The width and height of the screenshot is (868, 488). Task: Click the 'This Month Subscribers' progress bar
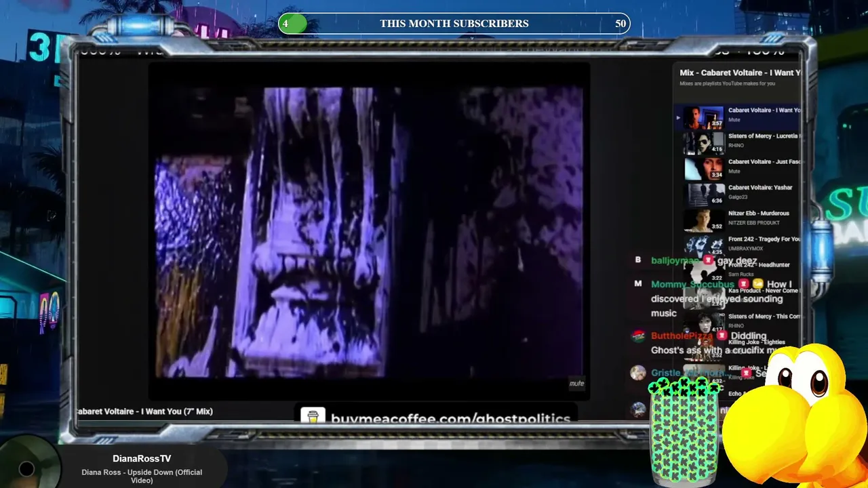[454, 24]
